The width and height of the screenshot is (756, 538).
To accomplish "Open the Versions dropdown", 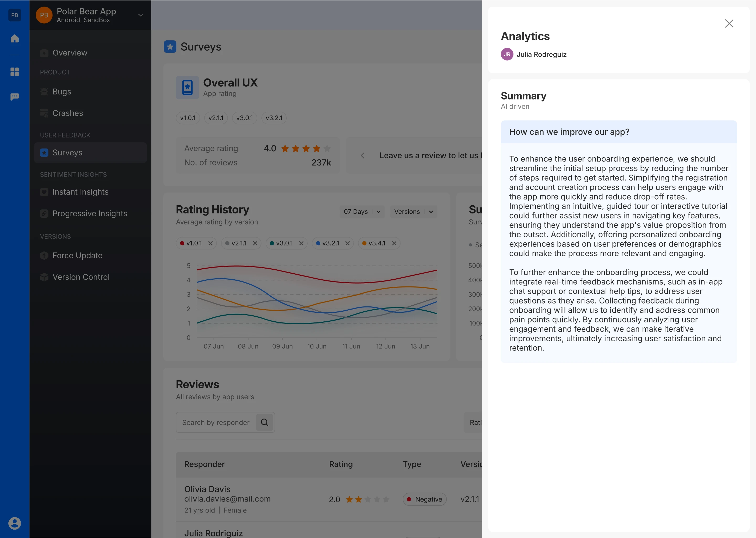I will coord(413,212).
